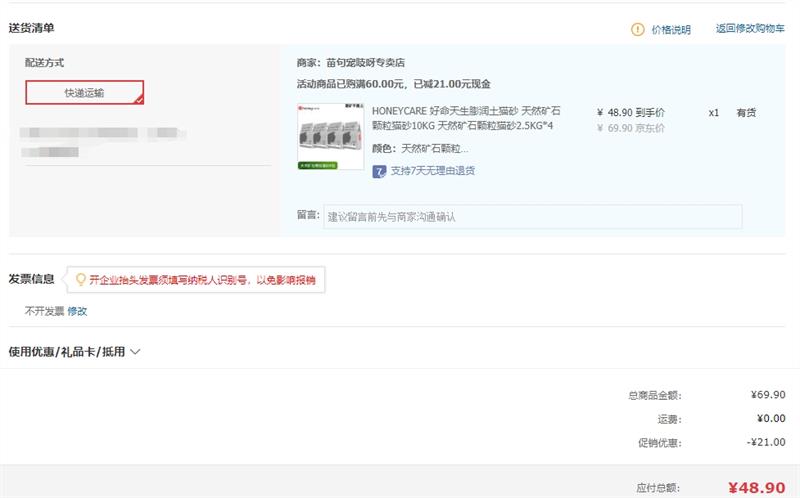Expand the 使用优惠/礼品卡/抵用 chevron

(136, 352)
